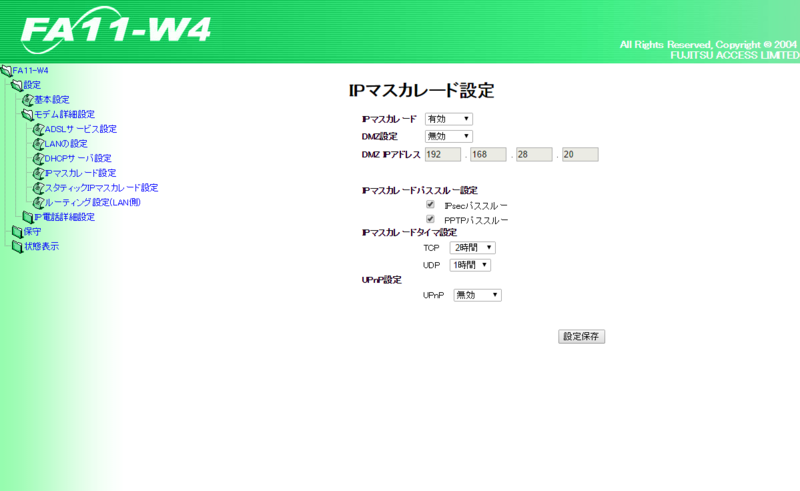
Task: Click the icon beside ルーティング設定(LAN側)
Action: point(39,203)
